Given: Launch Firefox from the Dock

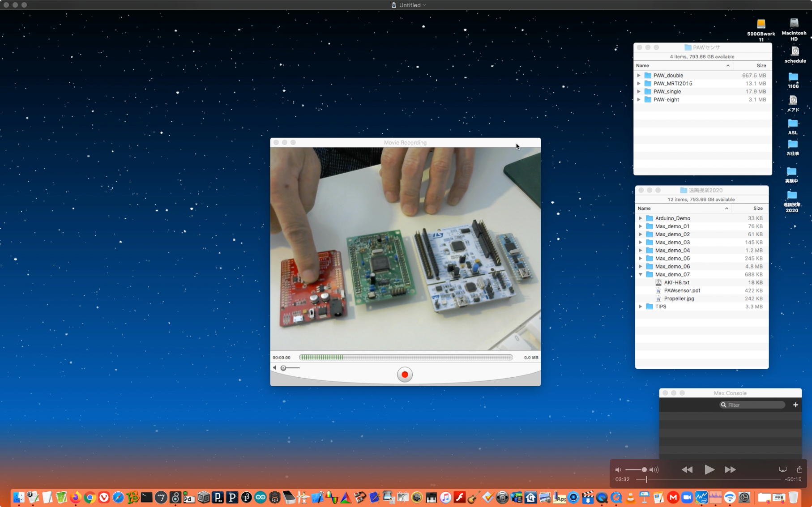Looking at the screenshot, I should (76, 497).
